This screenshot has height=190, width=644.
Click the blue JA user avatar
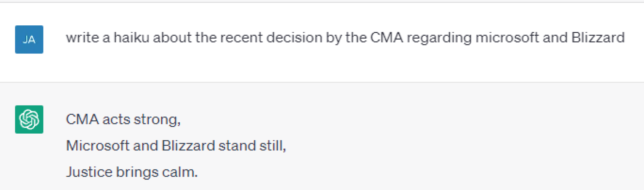click(x=29, y=40)
